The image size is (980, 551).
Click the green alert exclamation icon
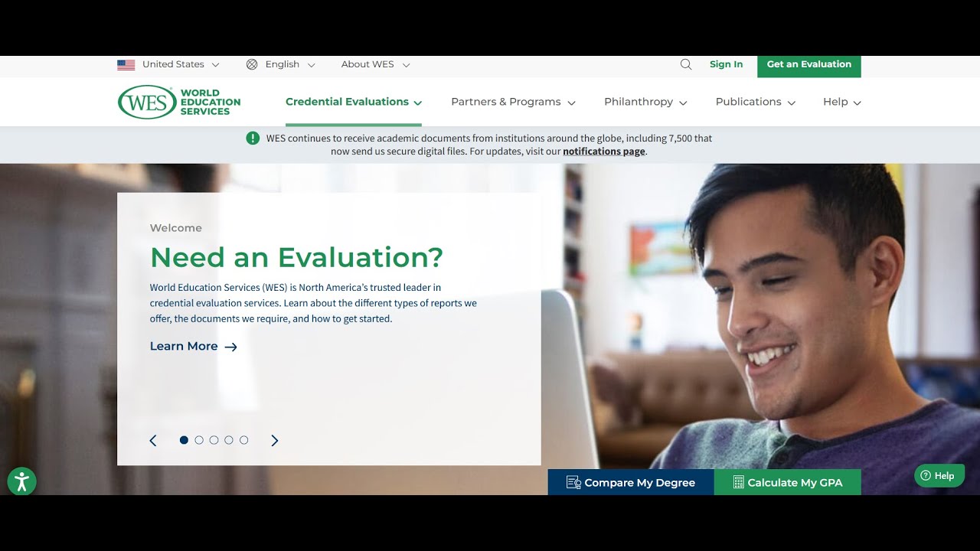[x=253, y=138]
